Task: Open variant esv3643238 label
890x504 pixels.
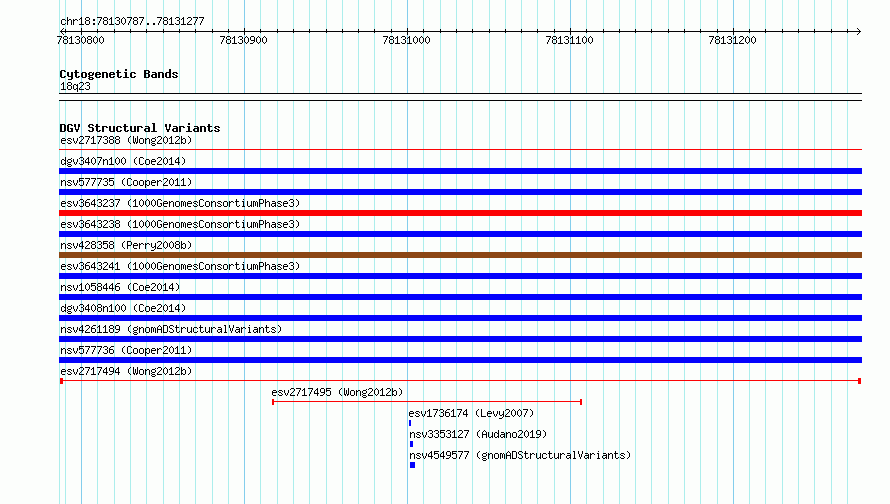Action: pyautogui.click(x=180, y=224)
